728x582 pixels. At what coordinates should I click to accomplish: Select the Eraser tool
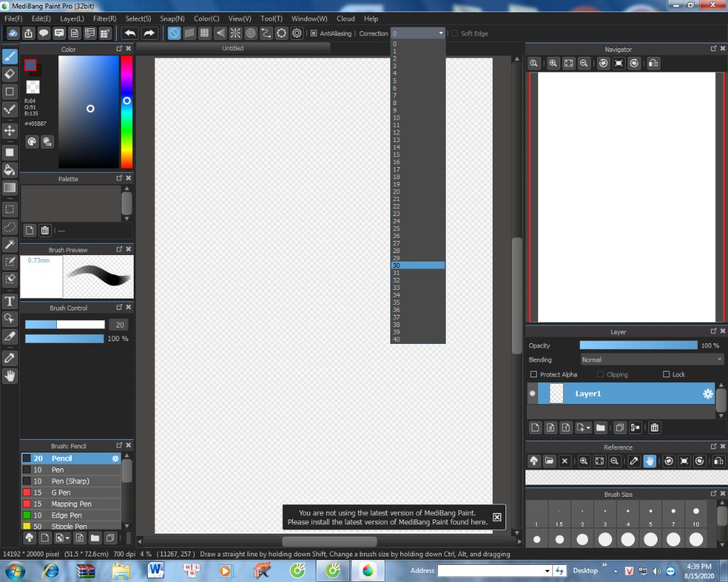pyautogui.click(x=10, y=74)
